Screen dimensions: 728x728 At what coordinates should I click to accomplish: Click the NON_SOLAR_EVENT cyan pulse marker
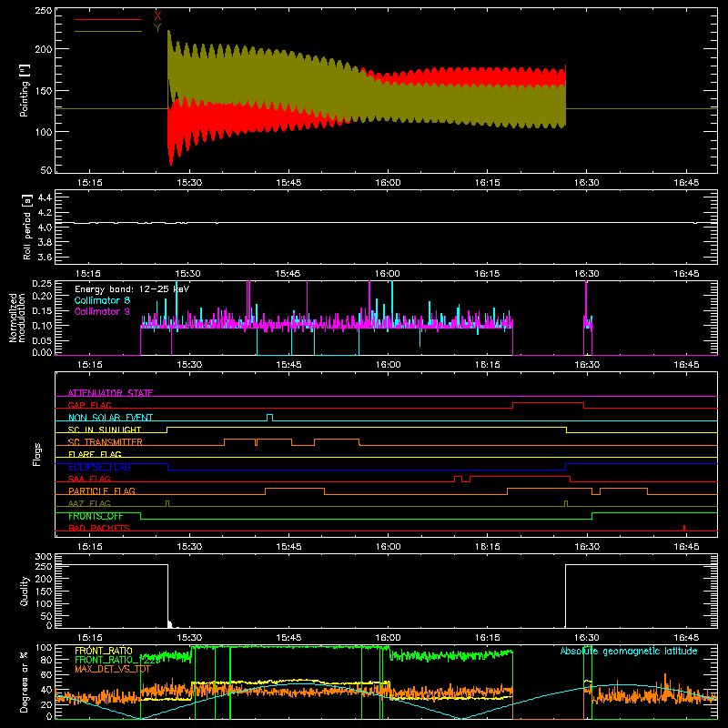[269, 417]
